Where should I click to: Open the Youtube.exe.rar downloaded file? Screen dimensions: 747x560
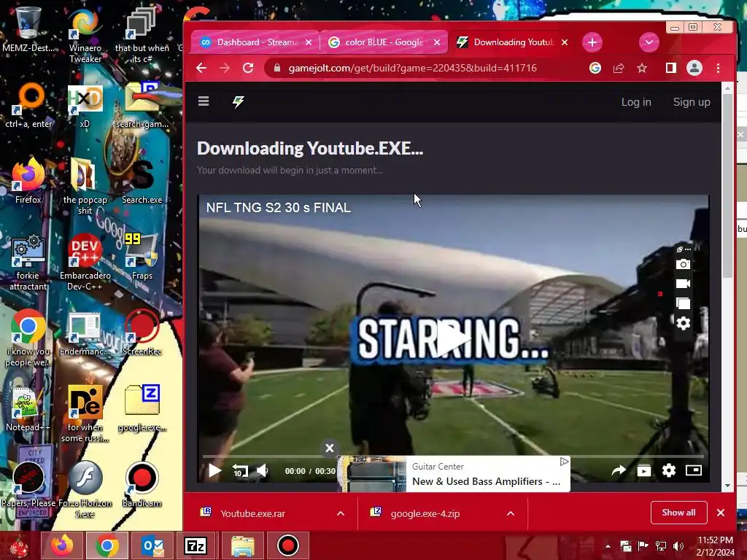click(252, 513)
